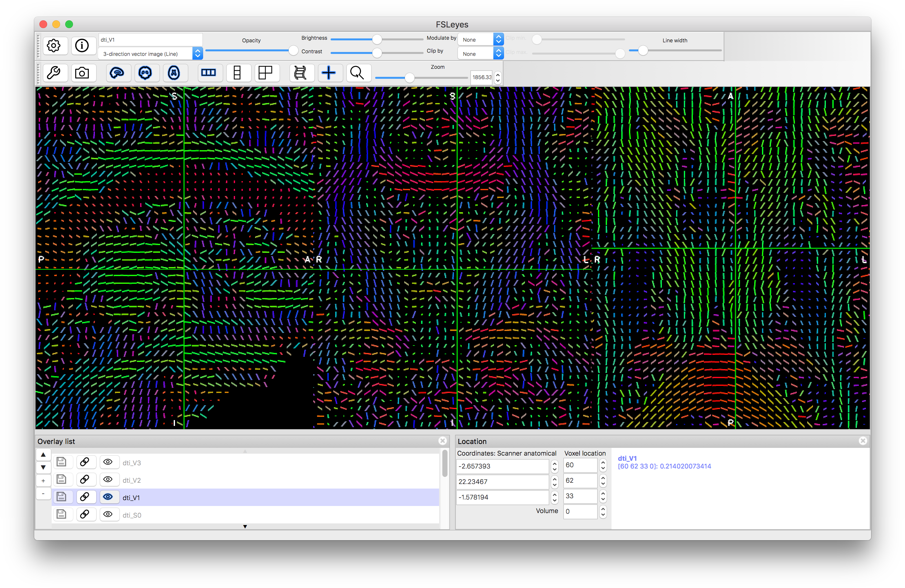Open the Modulate by dropdown
This screenshot has height=588, width=905.
coord(480,39)
